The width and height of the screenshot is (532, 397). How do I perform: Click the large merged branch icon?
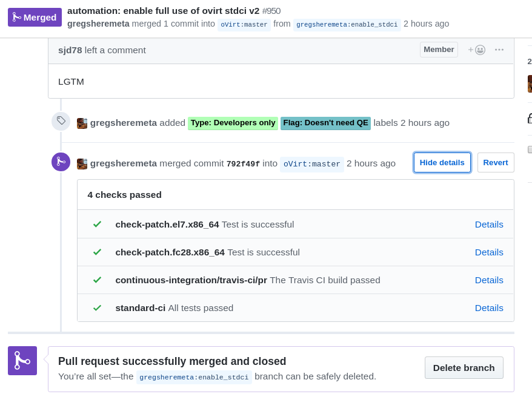22,361
